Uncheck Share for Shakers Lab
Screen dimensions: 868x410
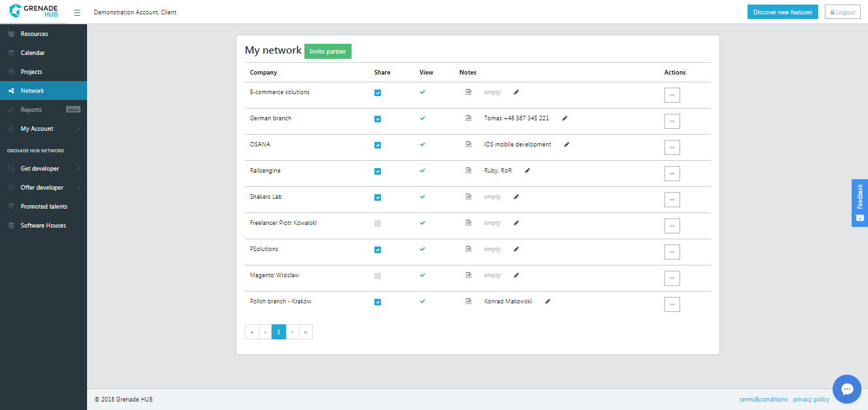[378, 197]
